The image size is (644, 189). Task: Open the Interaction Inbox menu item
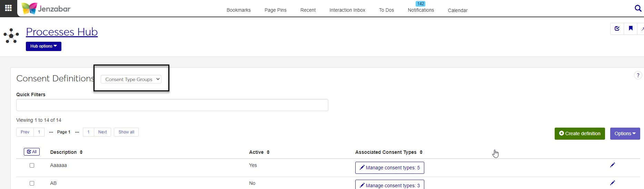[347, 10]
